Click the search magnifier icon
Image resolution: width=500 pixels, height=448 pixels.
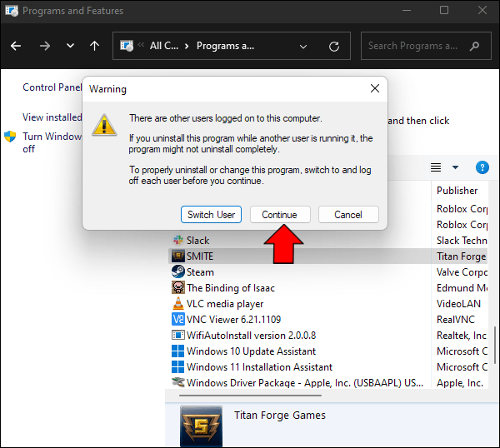point(474,47)
